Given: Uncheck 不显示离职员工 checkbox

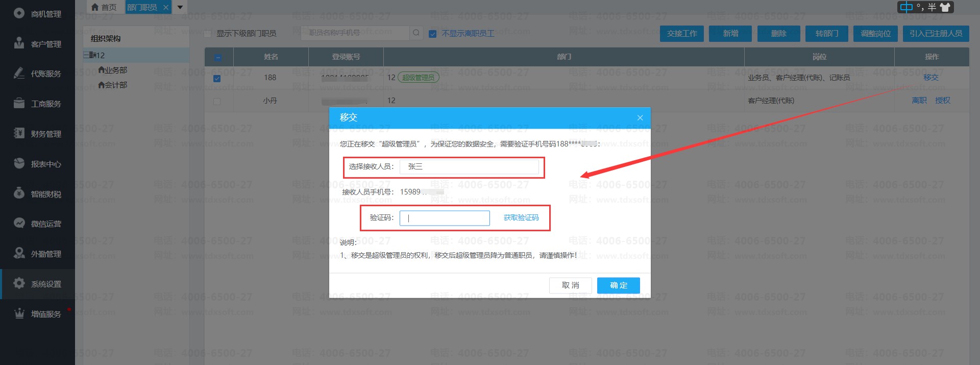Looking at the screenshot, I should tap(433, 34).
